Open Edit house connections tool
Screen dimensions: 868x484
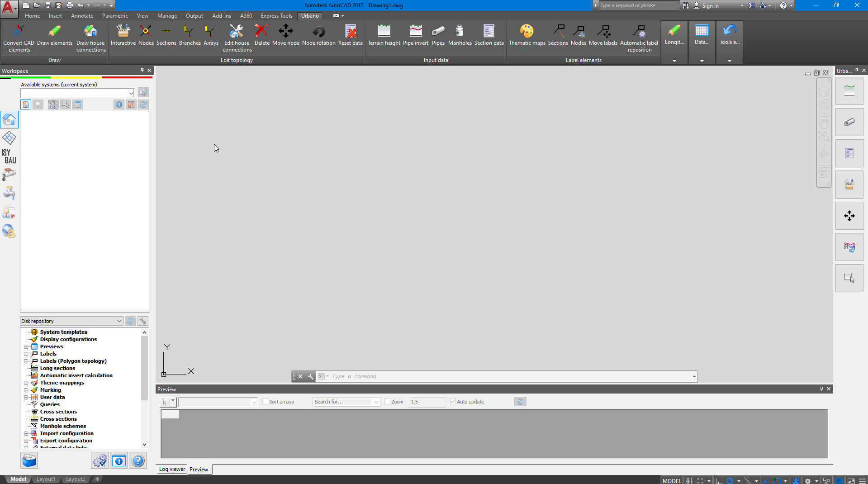[x=237, y=38]
